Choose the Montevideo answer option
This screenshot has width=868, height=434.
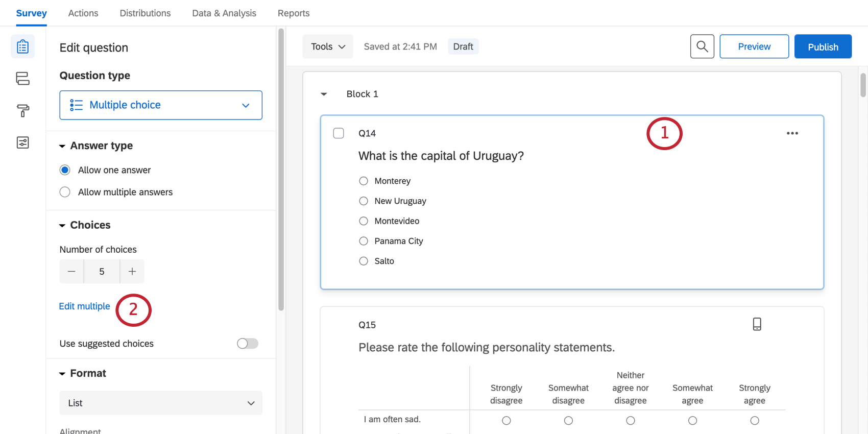coord(364,221)
